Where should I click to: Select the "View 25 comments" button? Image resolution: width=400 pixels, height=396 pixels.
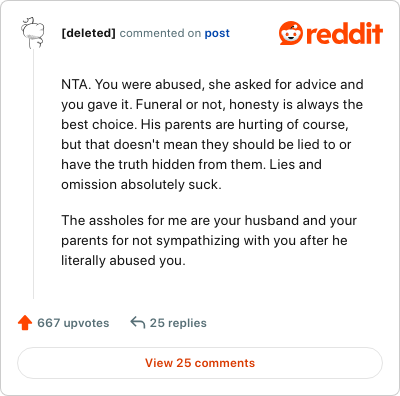coord(200,363)
